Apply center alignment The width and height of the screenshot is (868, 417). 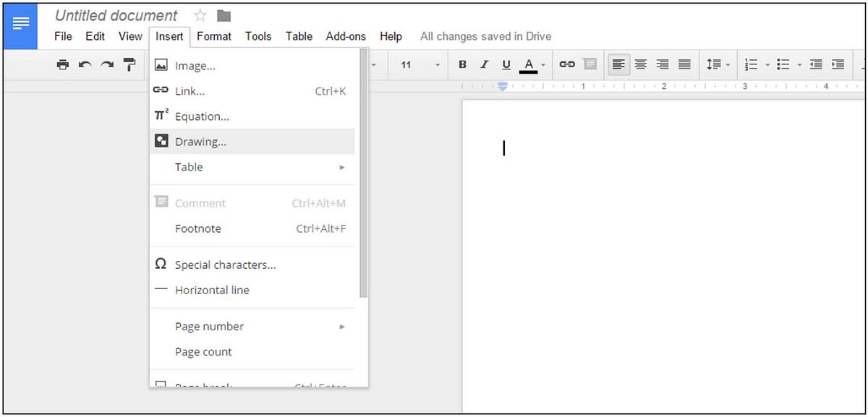coord(640,64)
